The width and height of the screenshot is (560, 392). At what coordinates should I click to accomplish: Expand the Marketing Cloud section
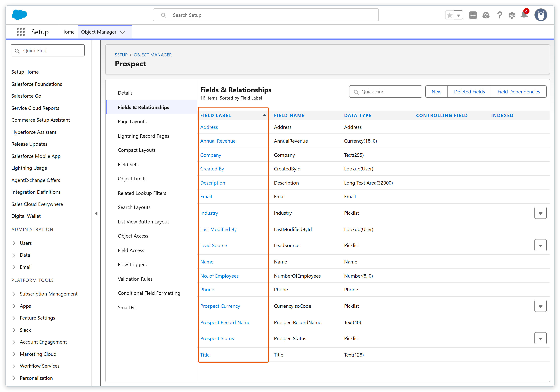pyautogui.click(x=14, y=354)
